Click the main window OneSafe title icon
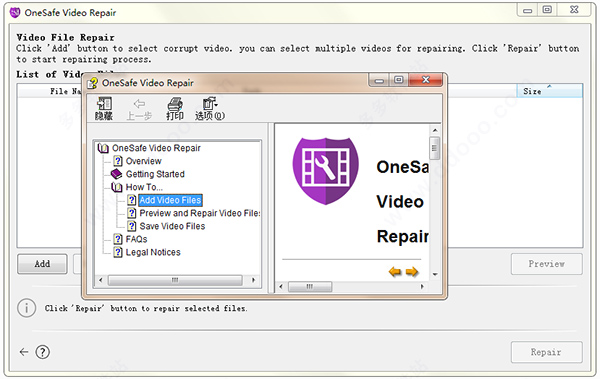This screenshot has height=379, width=600. [15, 13]
